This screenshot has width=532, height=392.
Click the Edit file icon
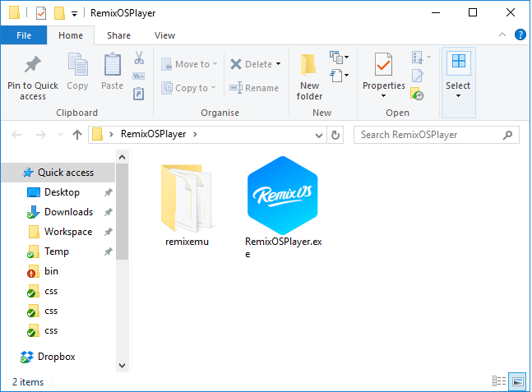(x=418, y=76)
